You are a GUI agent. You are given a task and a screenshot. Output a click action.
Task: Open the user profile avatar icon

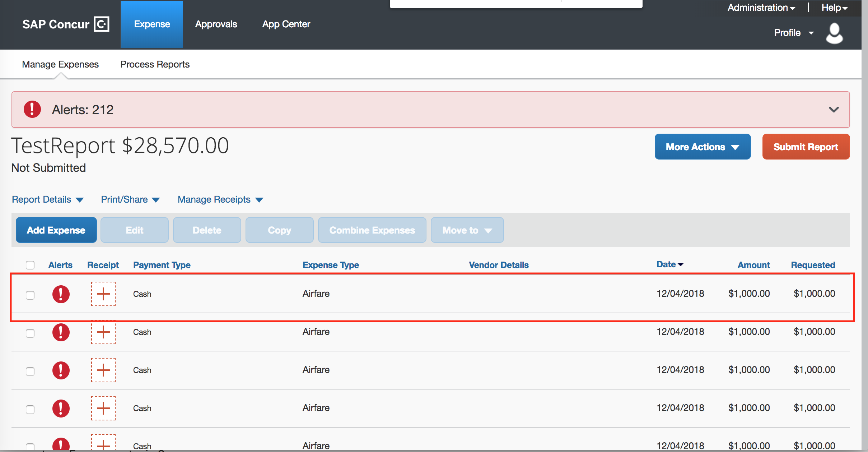[834, 33]
